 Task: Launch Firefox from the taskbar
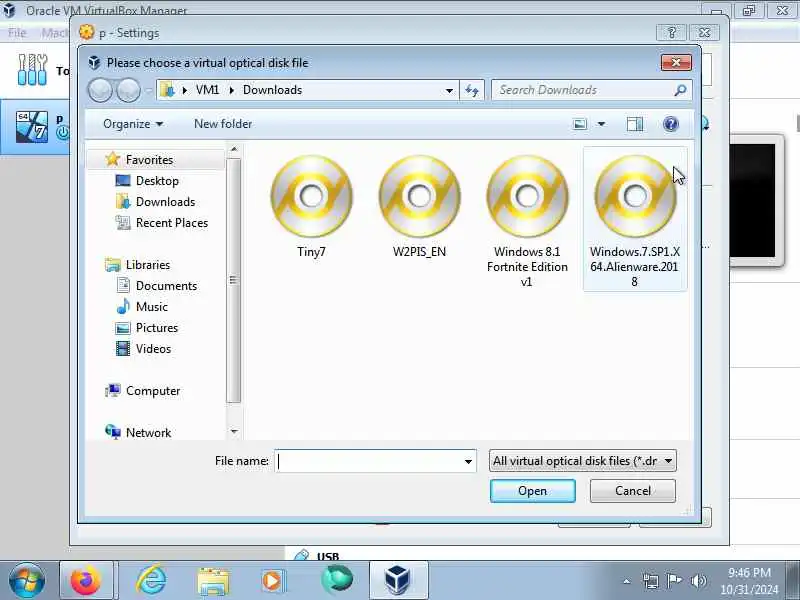point(86,580)
